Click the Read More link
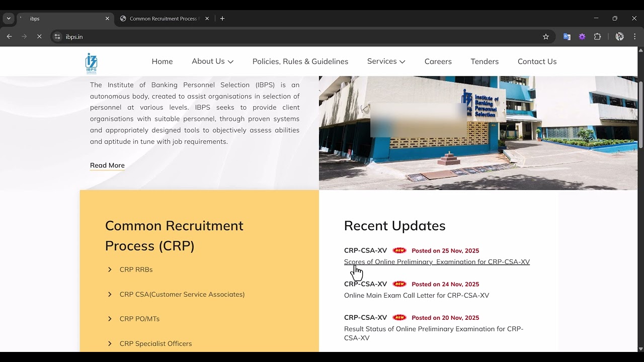This screenshot has height=362, width=644. click(107, 165)
